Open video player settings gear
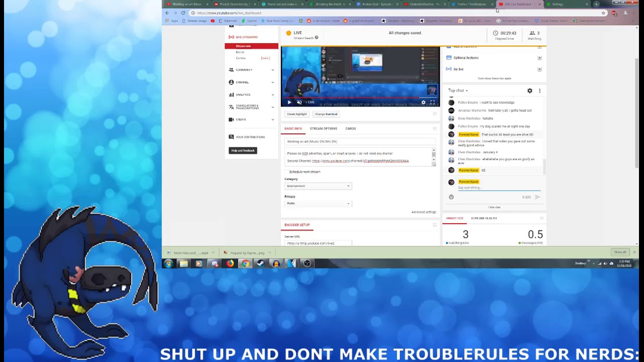This screenshot has height=362, width=644. point(423,102)
